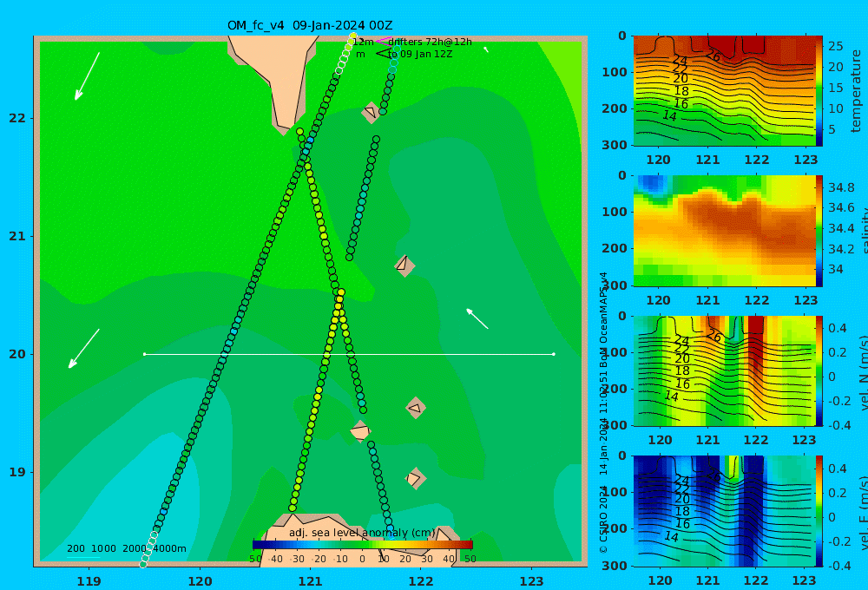Viewport: 868px width, 590px height.
Task: Click latitude label 22 on main map
Action: [x=17, y=118]
